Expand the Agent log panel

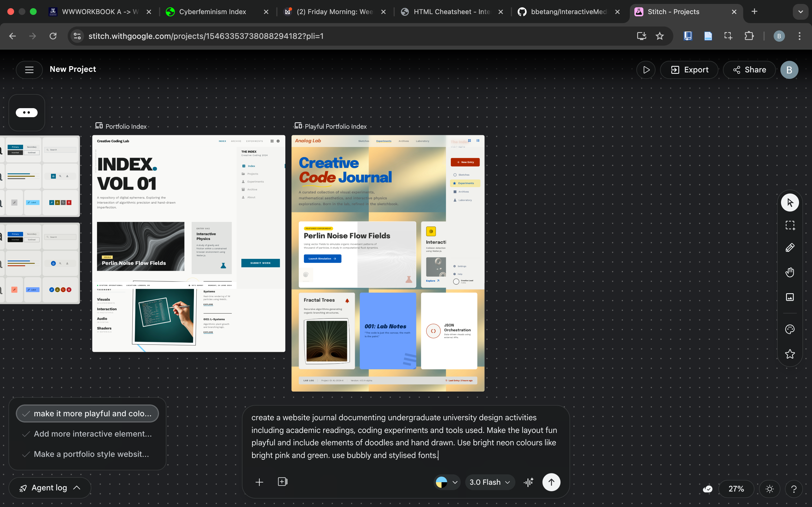click(x=50, y=488)
